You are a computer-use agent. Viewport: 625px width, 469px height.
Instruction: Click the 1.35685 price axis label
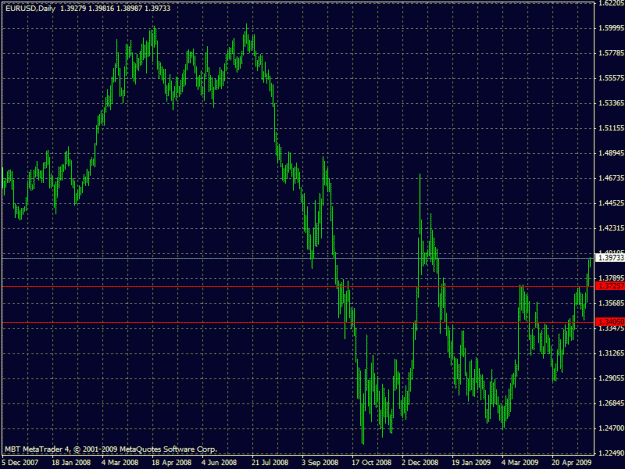[611, 303]
